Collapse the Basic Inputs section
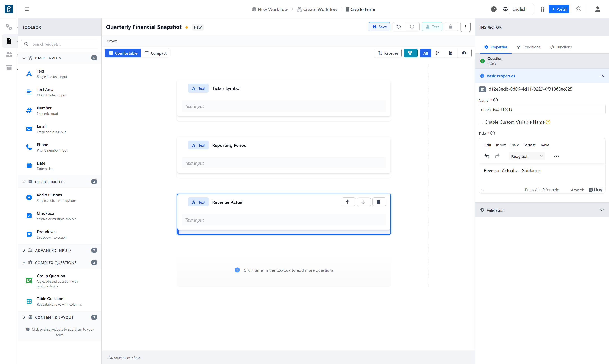 point(60,58)
